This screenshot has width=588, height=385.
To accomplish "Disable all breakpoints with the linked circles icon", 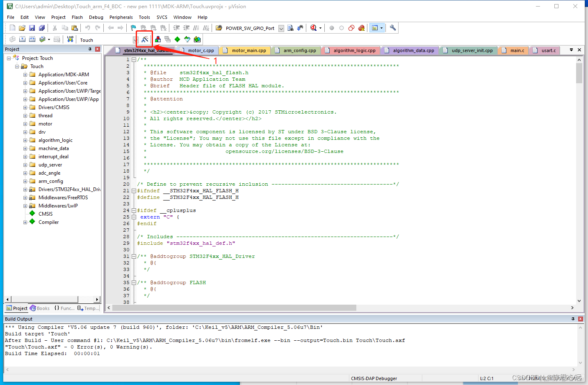I will (351, 28).
